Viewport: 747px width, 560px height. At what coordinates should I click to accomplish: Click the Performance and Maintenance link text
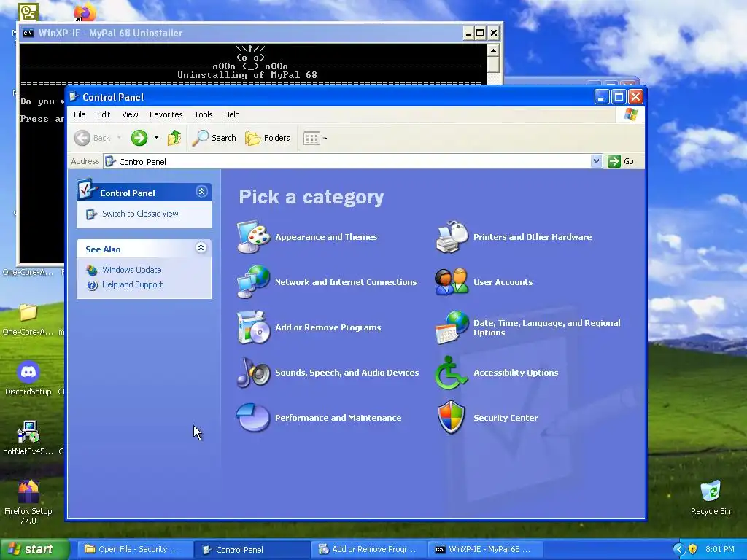(x=338, y=418)
